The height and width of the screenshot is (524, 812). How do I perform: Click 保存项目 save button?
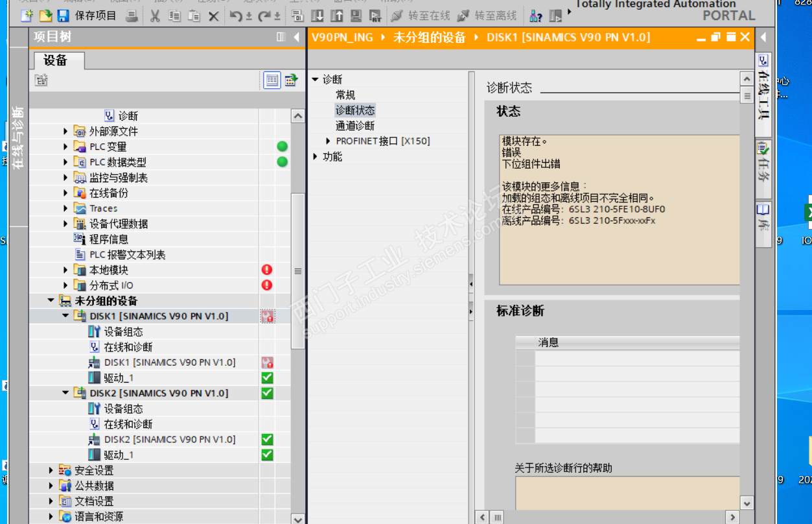point(87,16)
